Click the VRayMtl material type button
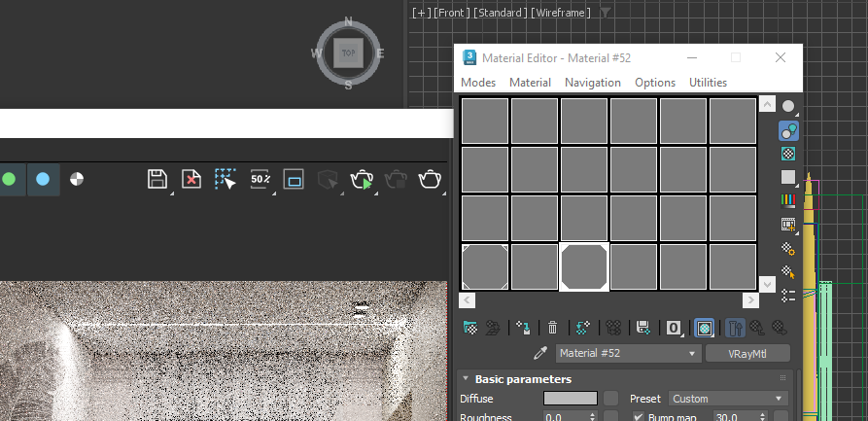 point(747,354)
